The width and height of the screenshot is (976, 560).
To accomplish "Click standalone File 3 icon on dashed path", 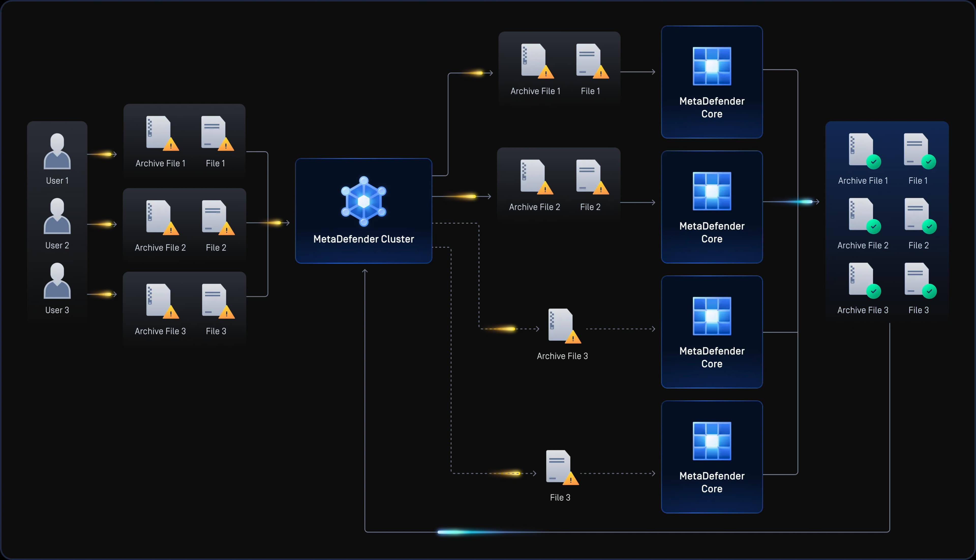I will pos(562,467).
